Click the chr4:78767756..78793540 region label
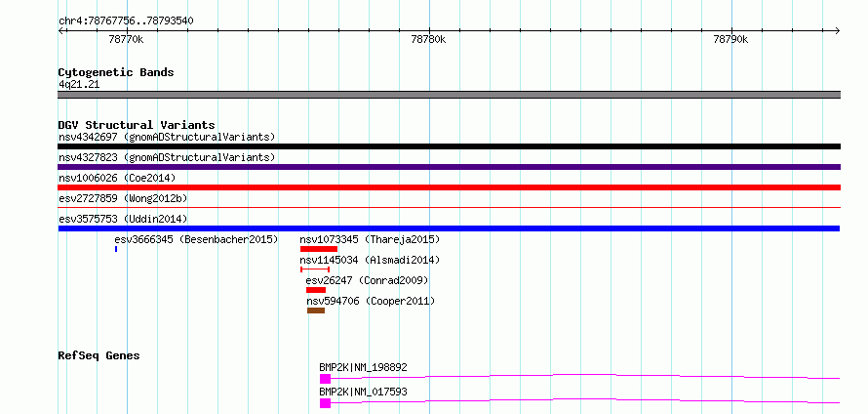The image size is (868, 414). click(126, 21)
